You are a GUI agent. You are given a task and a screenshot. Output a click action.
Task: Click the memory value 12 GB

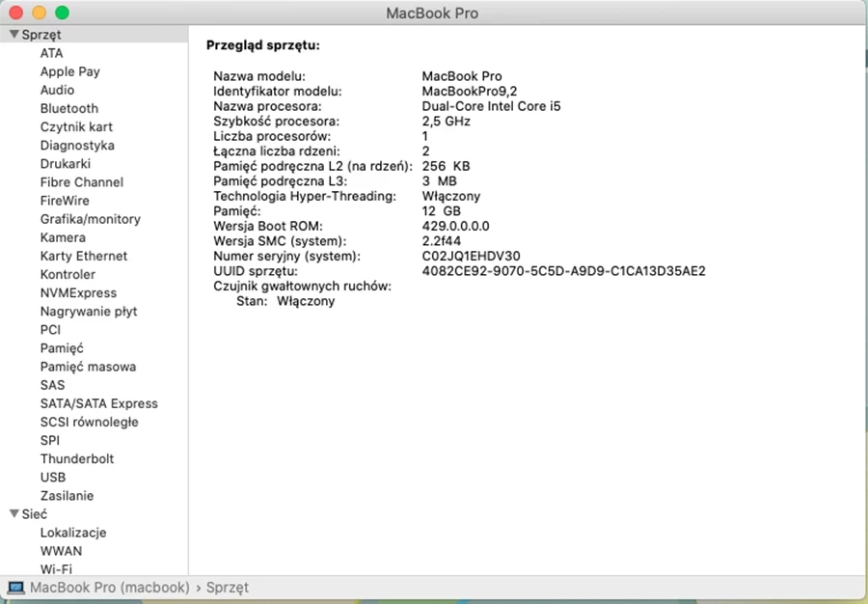tap(441, 211)
